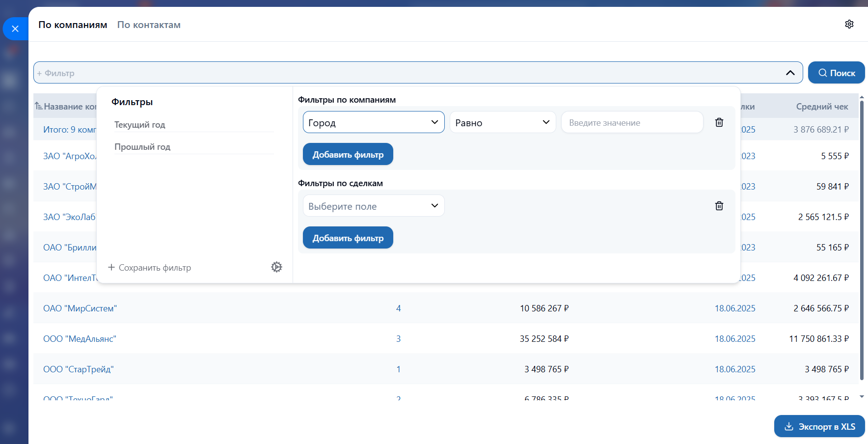Open settings gear in top right corner
This screenshot has width=868, height=444.
(849, 24)
